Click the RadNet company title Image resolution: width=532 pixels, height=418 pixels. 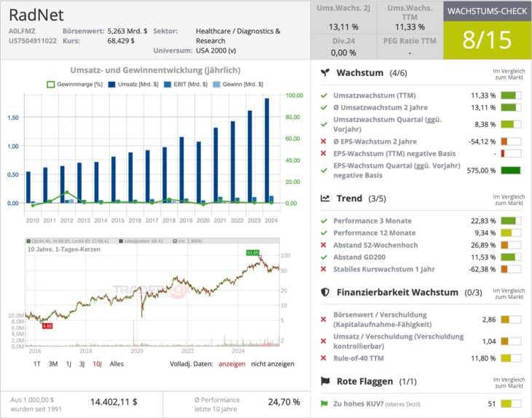pyautogui.click(x=36, y=15)
